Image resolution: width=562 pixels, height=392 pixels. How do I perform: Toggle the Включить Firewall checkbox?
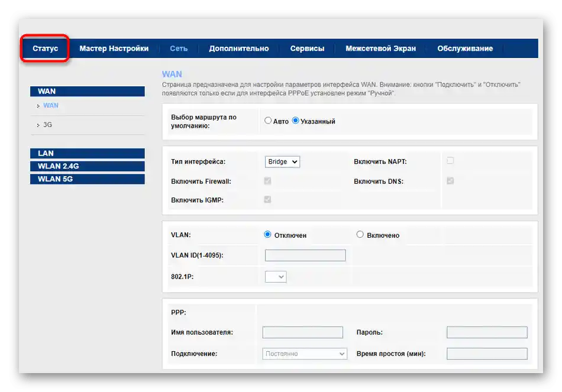coord(267,181)
